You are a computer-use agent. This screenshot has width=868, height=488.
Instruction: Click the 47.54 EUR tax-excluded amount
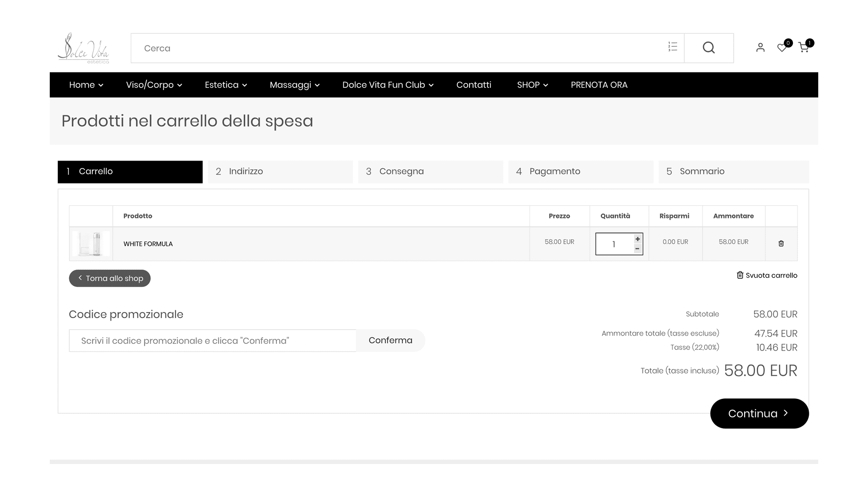click(776, 333)
